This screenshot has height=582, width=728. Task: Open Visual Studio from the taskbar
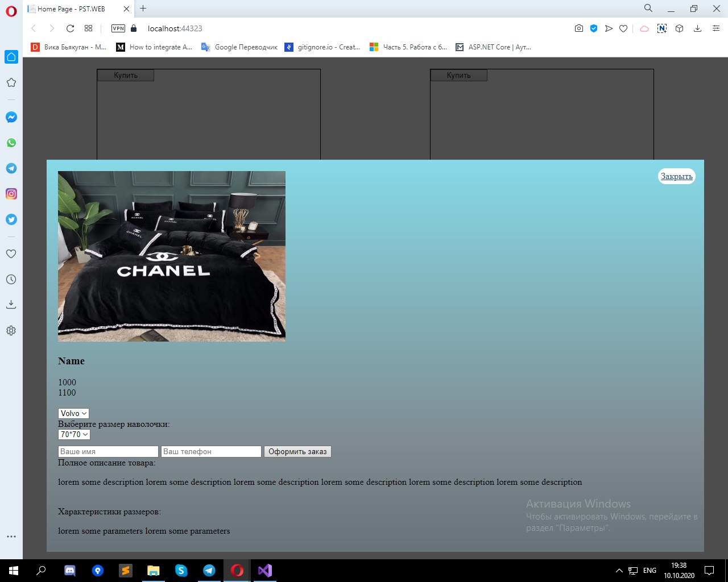pos(265,570)
